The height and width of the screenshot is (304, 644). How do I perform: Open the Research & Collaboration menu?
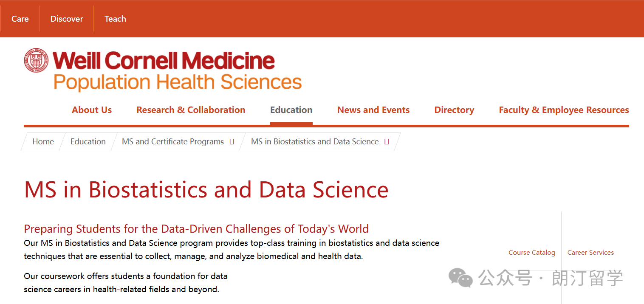(191, 110)
